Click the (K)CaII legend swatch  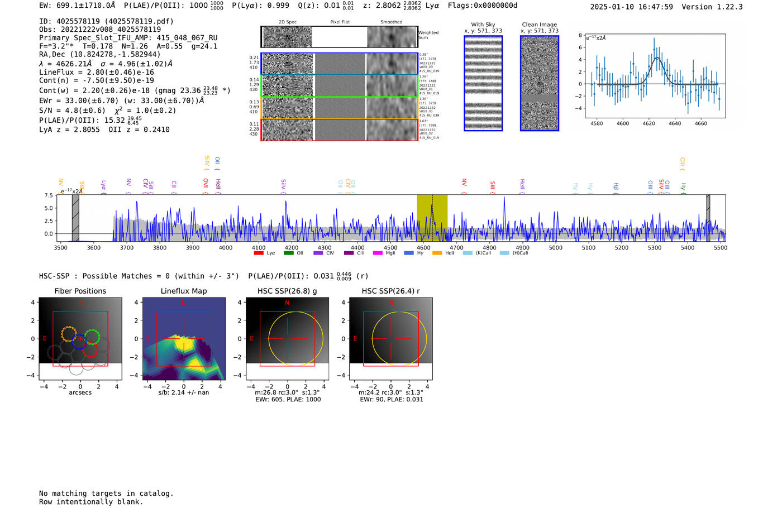point(468,253)
